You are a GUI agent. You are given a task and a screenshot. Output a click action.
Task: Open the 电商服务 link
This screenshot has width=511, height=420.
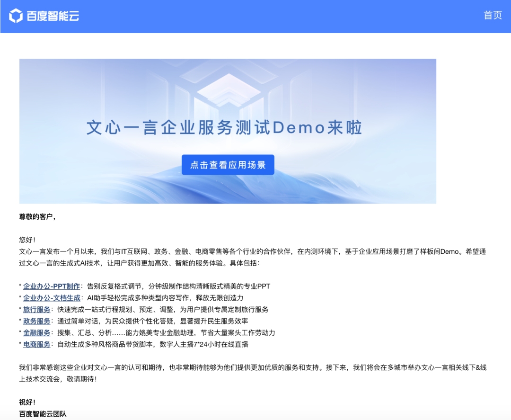pos(37,344)
